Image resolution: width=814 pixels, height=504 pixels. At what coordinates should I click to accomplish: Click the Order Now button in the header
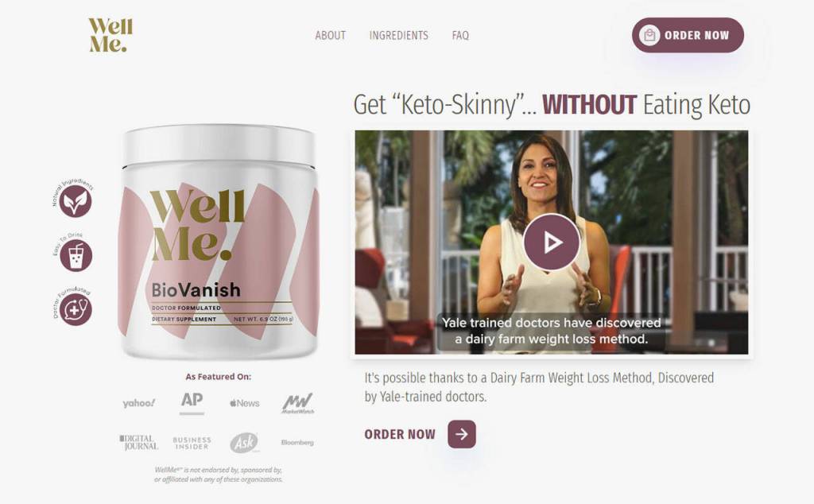(688, 35)
